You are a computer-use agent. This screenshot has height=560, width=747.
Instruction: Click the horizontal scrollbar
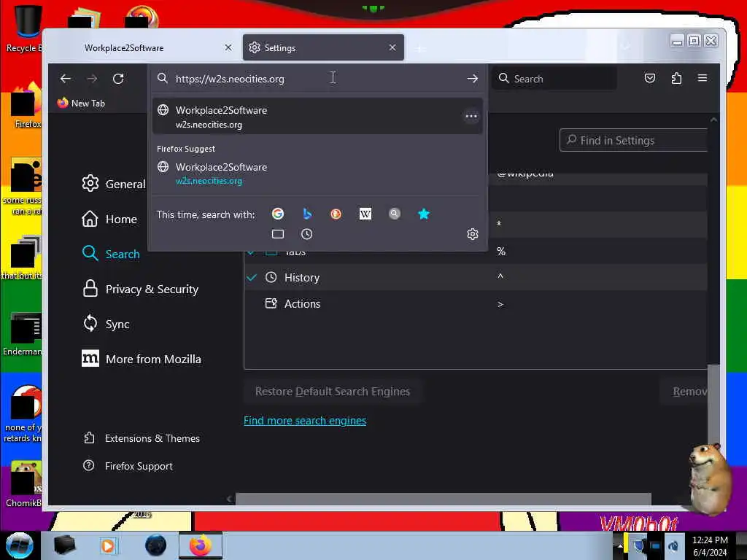click(x=443, y=499)
